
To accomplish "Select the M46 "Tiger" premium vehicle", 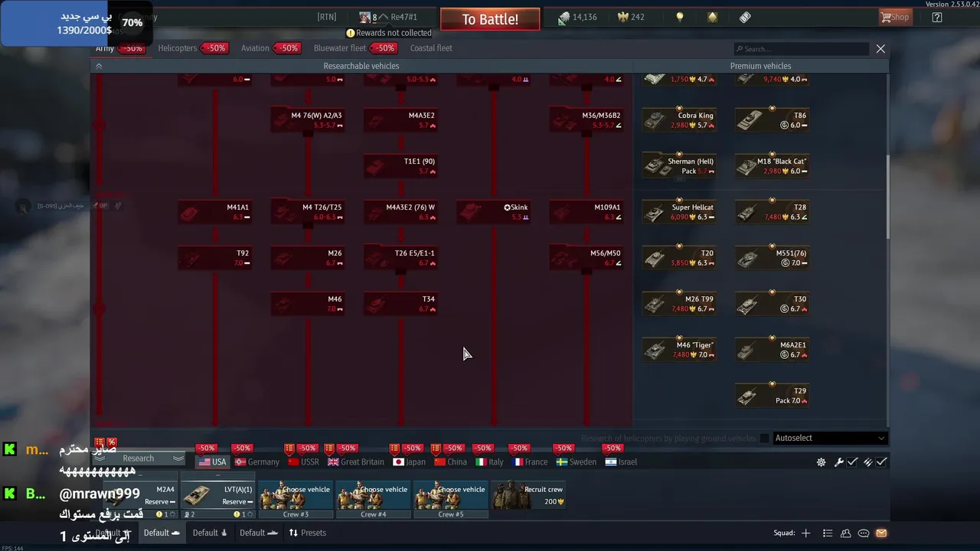I will coord(679,350).
